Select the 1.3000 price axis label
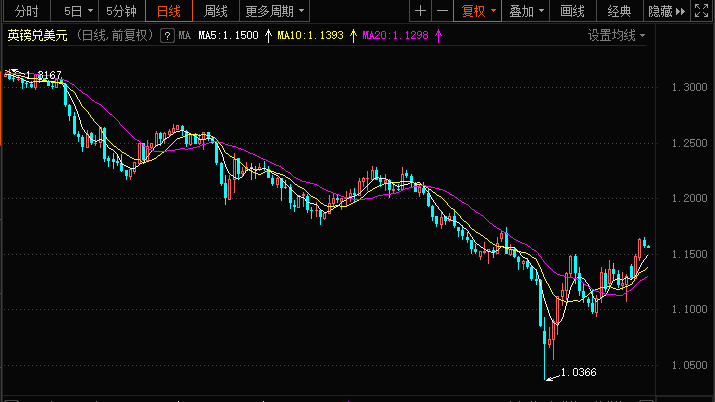Screen dimensions: 715x402 click(689, 87)
